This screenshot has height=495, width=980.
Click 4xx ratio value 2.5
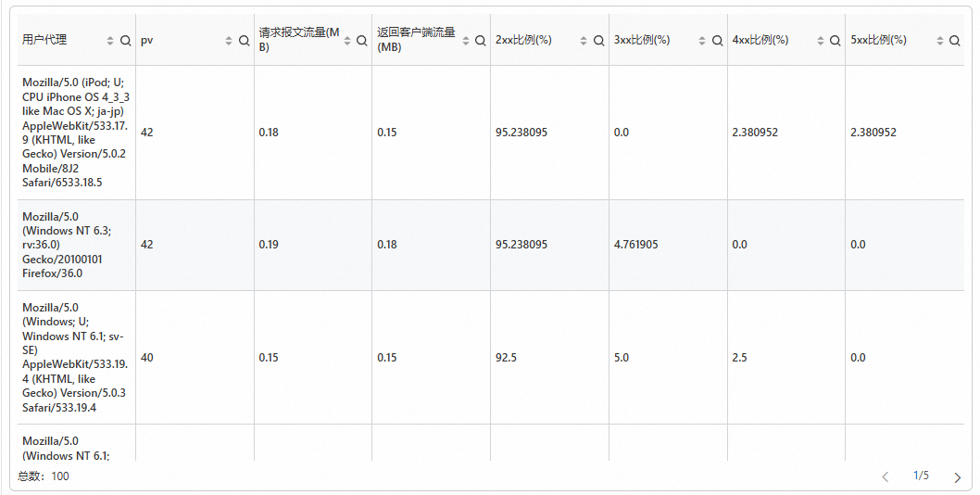coord(740,358)
